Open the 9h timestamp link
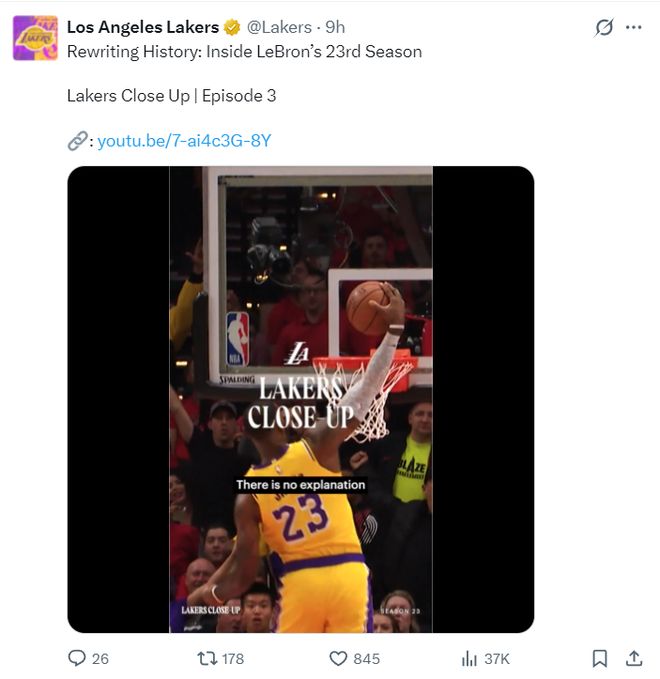 pyautogui.click(x=335, y=27)
